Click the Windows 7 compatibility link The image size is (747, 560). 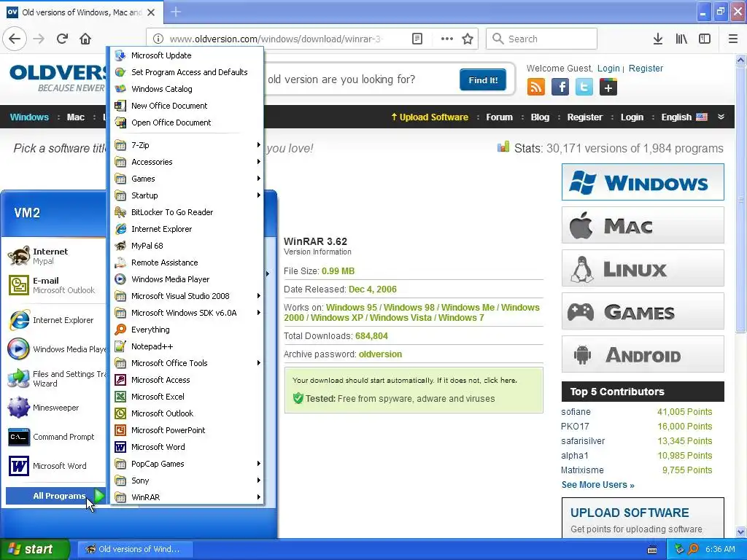pyautogui.click(x=461, y=318)
